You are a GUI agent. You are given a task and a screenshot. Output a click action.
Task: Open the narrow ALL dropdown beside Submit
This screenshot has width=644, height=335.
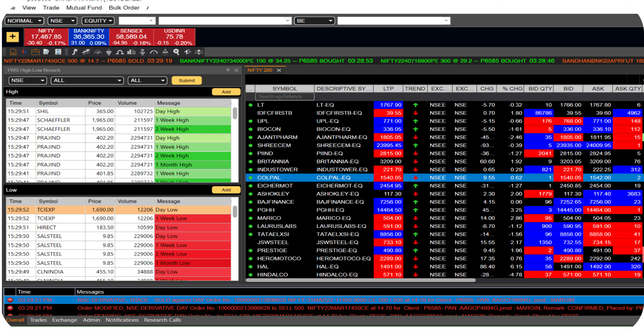[x=148, y=80]
